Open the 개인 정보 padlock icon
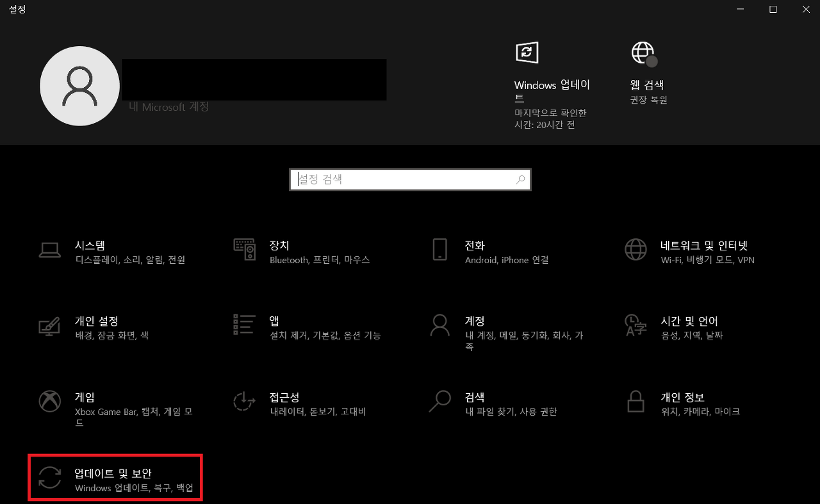Viewport: 820px width, 504px height. pos(635,402)
